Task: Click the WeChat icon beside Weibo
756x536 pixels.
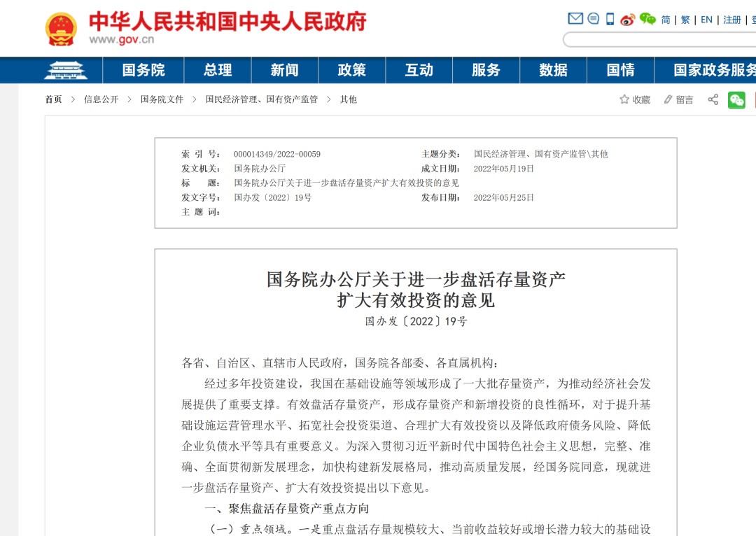Action: point(647,19)
